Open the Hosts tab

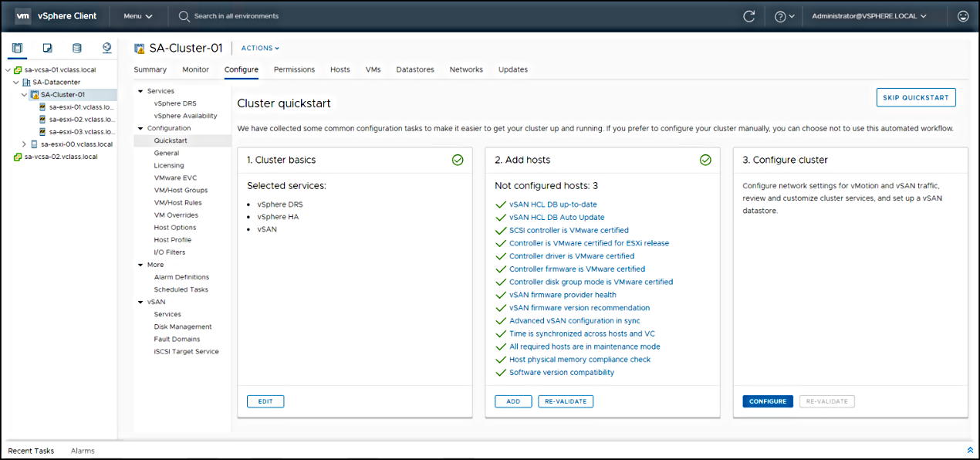pos(340,69)
